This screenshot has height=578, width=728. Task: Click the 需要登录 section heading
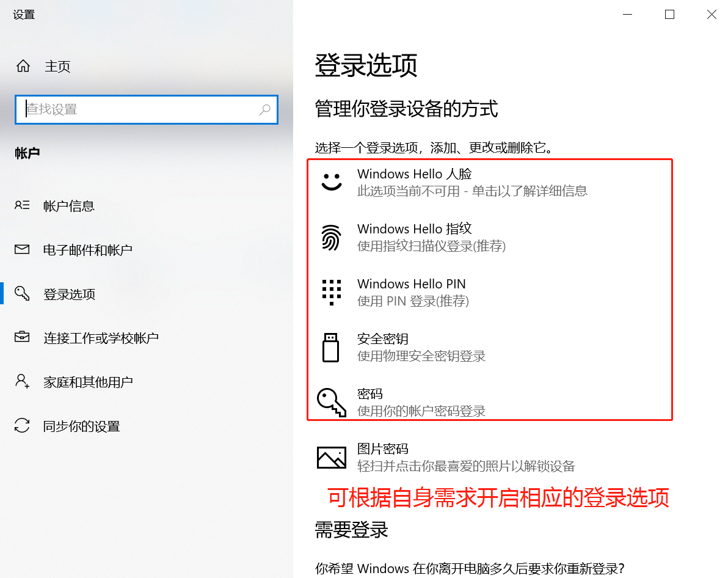351,530
